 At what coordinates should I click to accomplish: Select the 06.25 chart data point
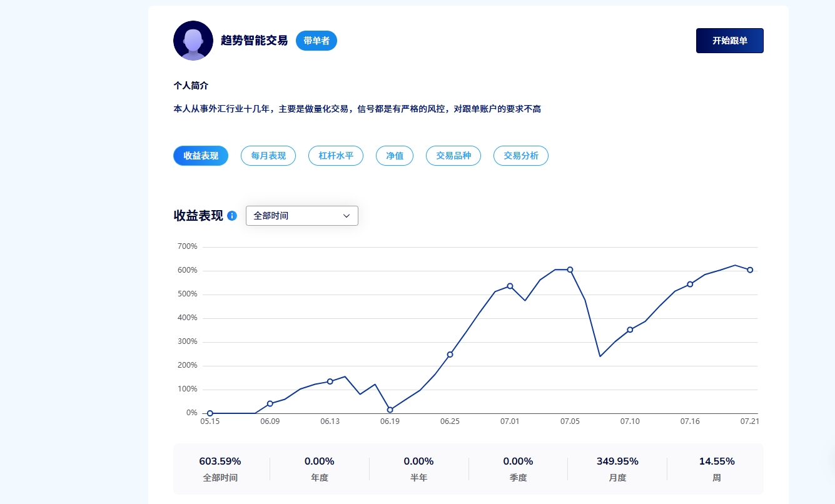point(450,355)
